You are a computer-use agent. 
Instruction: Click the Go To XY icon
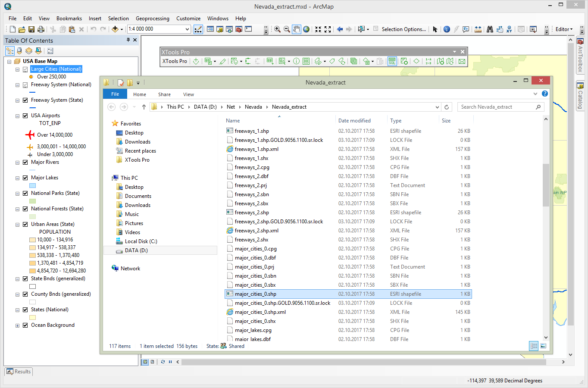pos(509,29)
